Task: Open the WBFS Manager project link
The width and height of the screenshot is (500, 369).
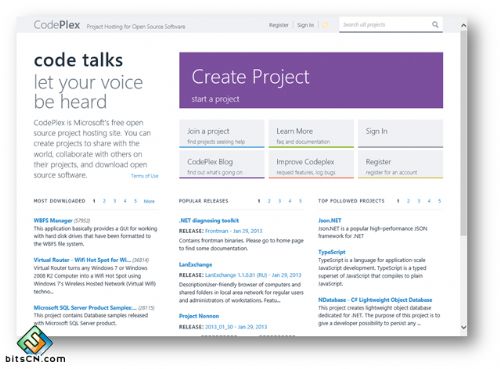Action: pyautogui.click(x=53, y=220)
